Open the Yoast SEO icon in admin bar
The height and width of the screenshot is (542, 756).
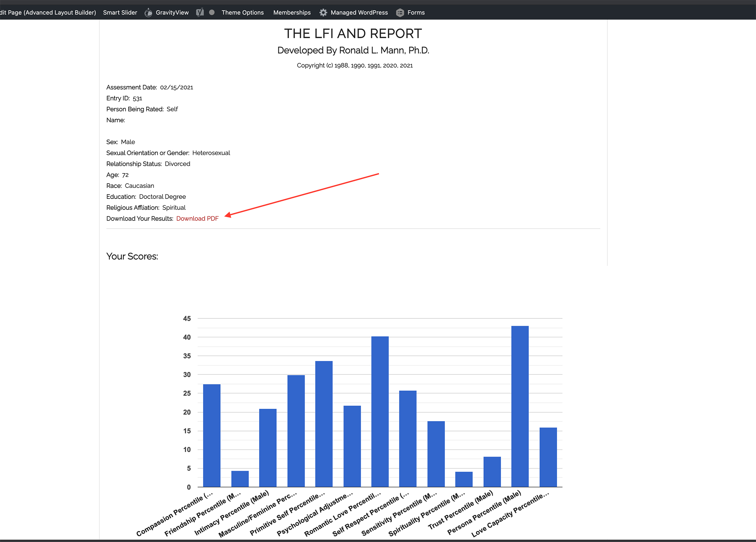tap(200, 12)
